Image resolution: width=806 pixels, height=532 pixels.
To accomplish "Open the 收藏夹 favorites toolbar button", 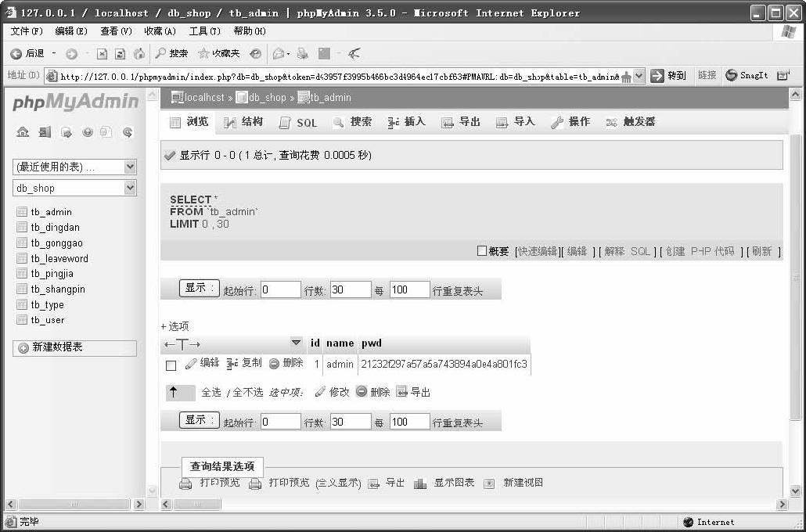I will tap(219, 53).
